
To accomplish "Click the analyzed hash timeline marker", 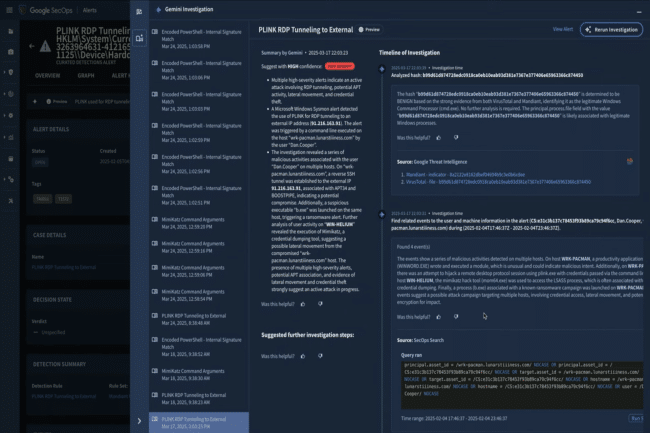I will (382, 69).
